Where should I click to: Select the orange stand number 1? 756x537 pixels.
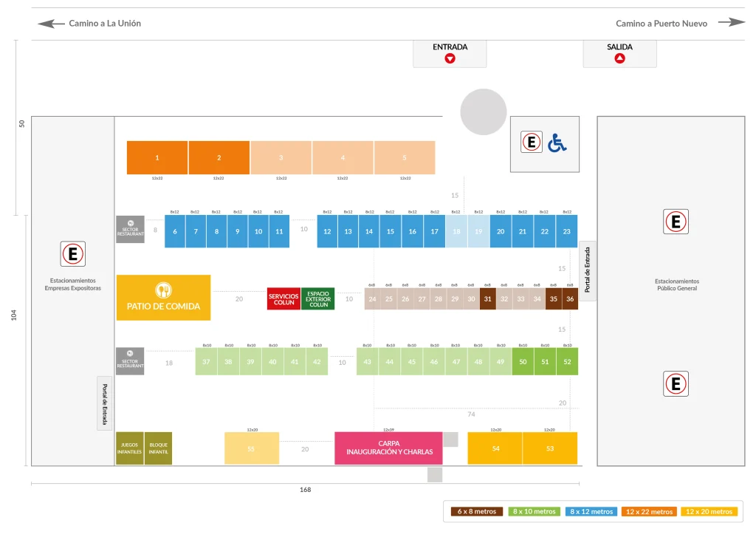(157, 158)
